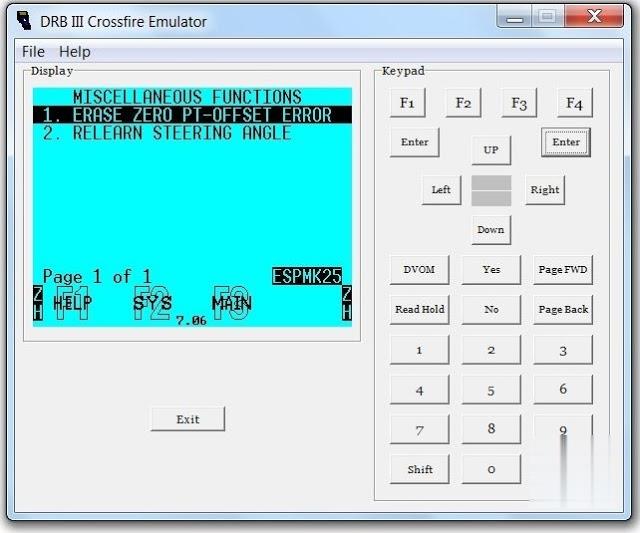This screenshot has height=533, width=640.
Task: Click the focused Enter button below F4
Action: click(x=566, y=142)
